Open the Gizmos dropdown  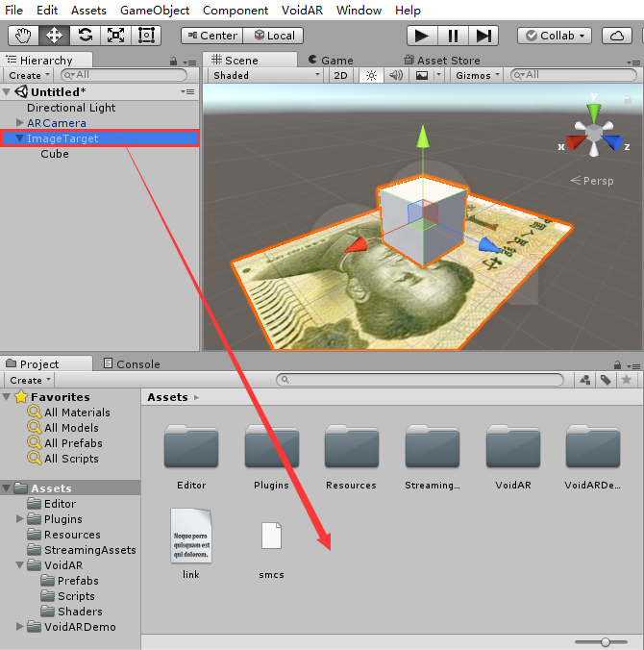477,75
